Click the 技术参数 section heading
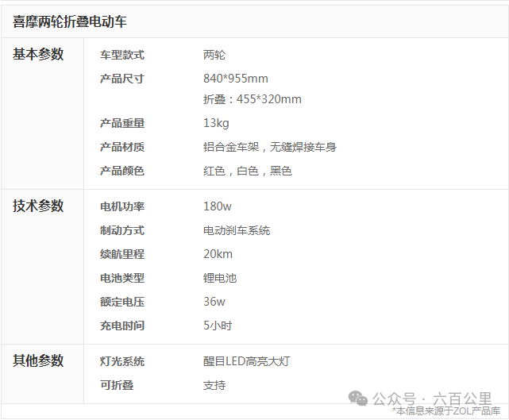 [x=38, y=206]
